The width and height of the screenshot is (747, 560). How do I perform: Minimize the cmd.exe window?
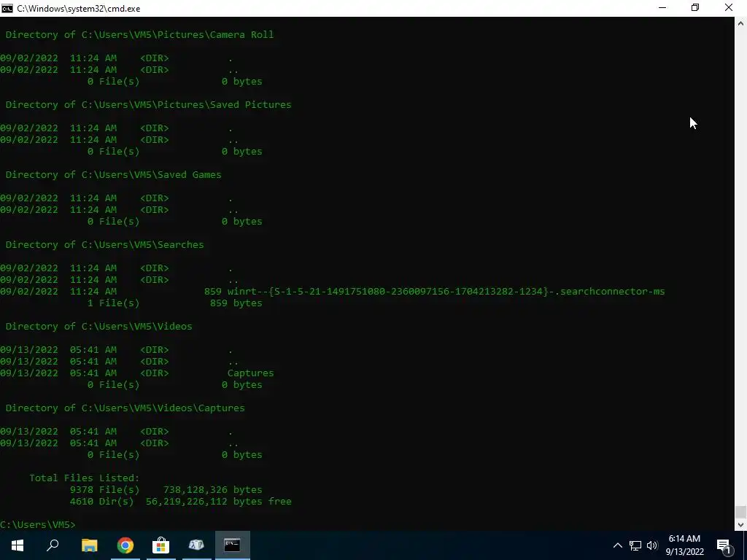(x=662, y=8)
